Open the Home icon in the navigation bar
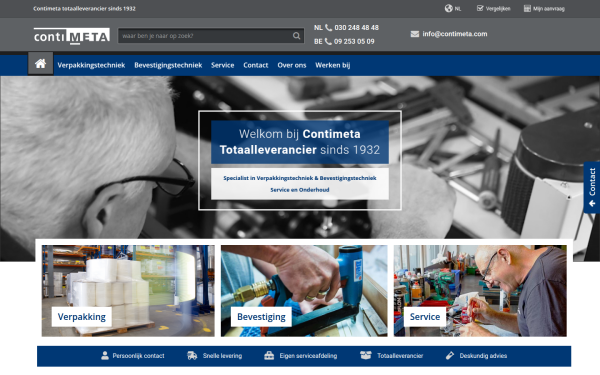This screenshot has height=375, width=600. pos(41,64)
